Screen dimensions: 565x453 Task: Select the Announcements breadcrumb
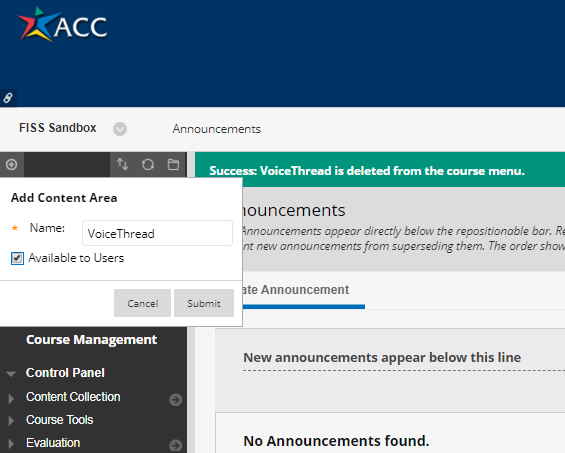[216, 129]
